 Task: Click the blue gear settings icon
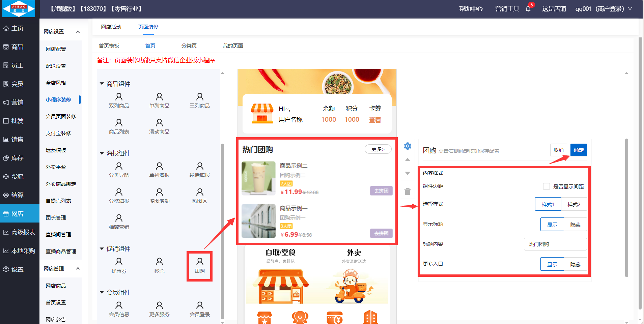click(408, 146)
